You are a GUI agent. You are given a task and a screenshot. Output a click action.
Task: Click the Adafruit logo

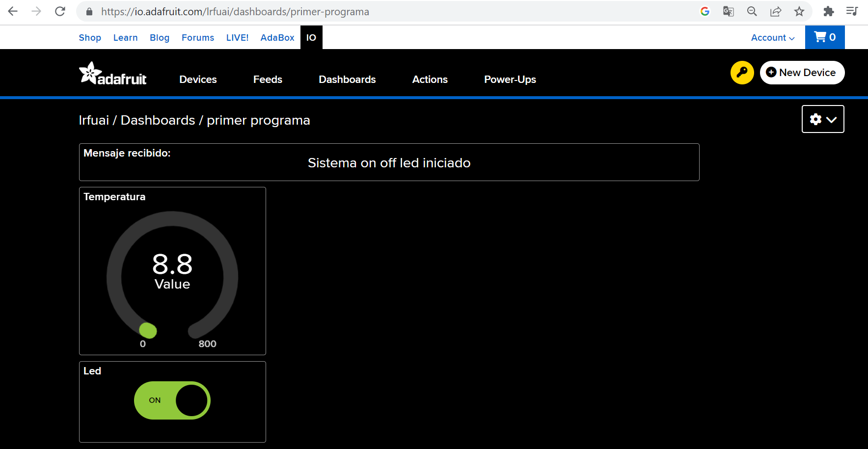[113, 74]
